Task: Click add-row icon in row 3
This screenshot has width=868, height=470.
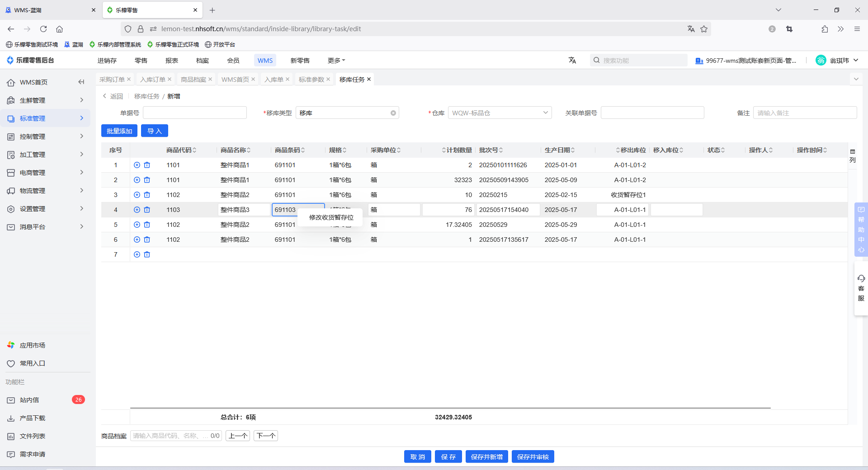Action: click(x=137, y=195)
